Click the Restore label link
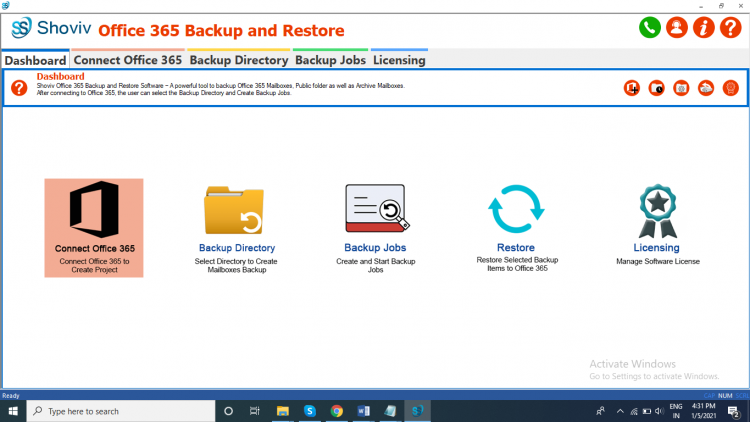Screen dimensions: 750x422 point(516,247)
